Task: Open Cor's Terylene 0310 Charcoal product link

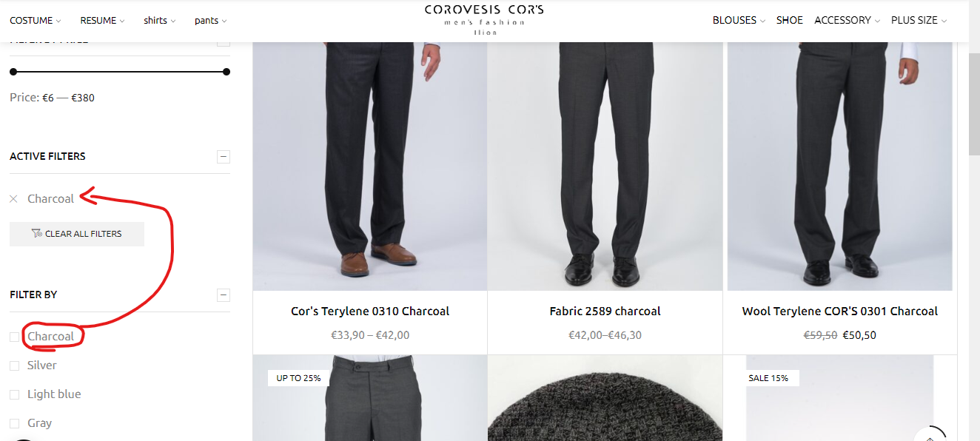Action: point(370,312)
